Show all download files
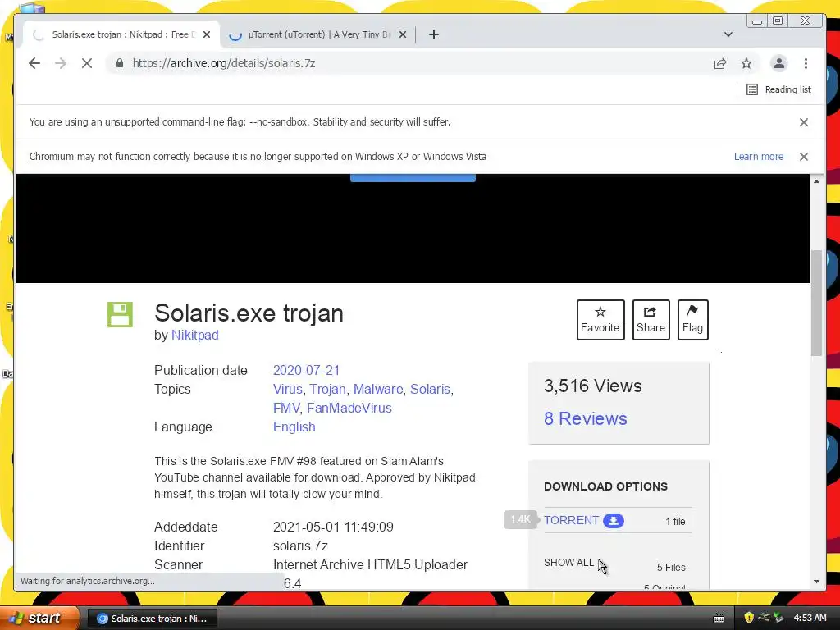This screenshot has width=840, height=630. (568, 563)
